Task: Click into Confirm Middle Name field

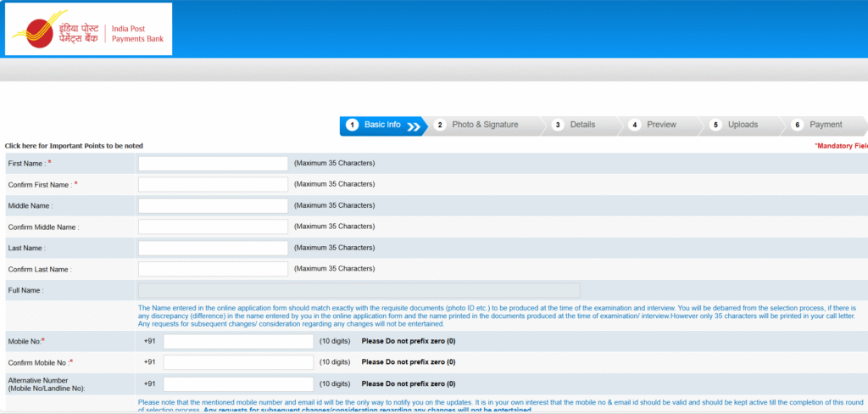Action: pos(213,227)
